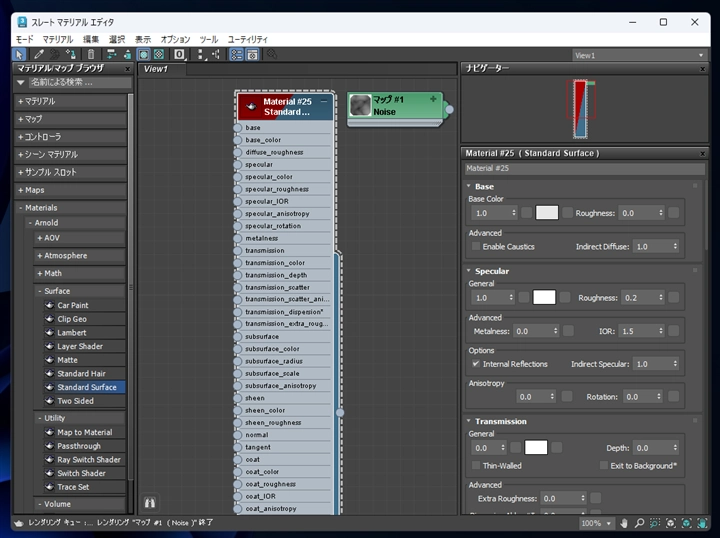720x538 pixels.
Task: Click Zoom Extents Selected icon
Action: coord(686,523)
